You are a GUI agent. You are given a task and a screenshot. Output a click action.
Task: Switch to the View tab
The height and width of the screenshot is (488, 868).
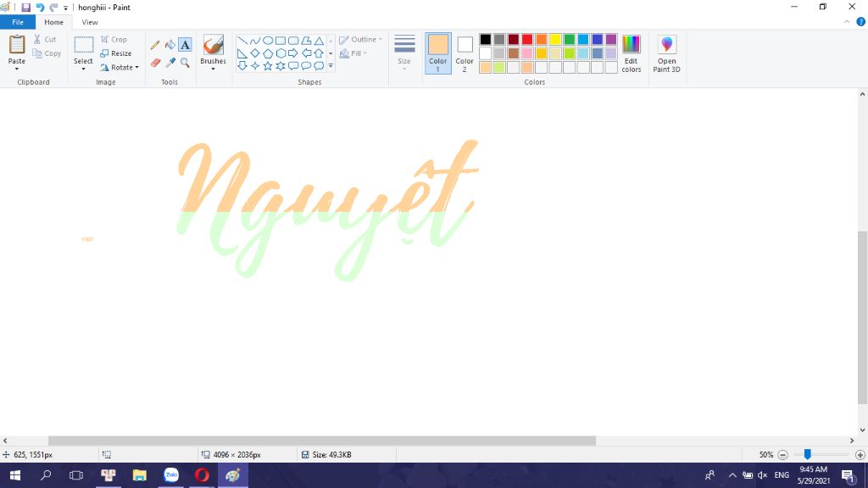pos(90,22)
